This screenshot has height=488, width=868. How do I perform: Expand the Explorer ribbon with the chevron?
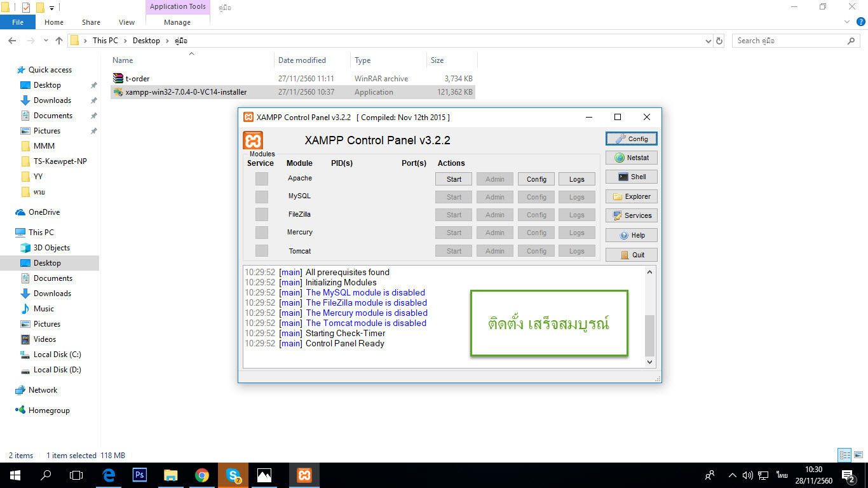pos(846,22)
